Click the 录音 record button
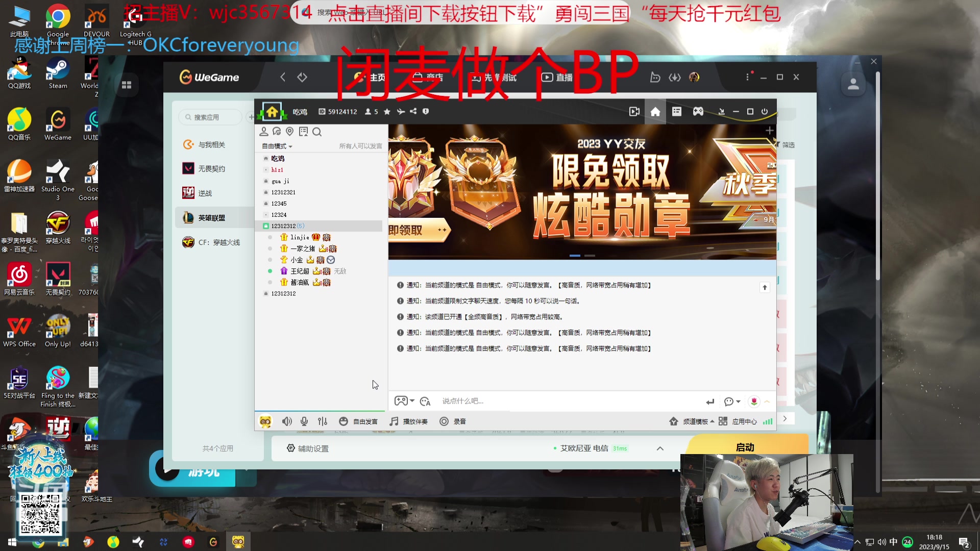The image size is (980, 551). click(x=453, y=421)
